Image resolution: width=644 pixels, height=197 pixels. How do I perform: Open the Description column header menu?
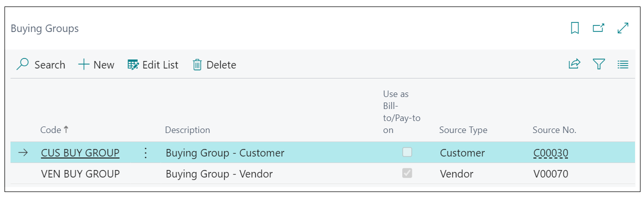coord(188,130)
